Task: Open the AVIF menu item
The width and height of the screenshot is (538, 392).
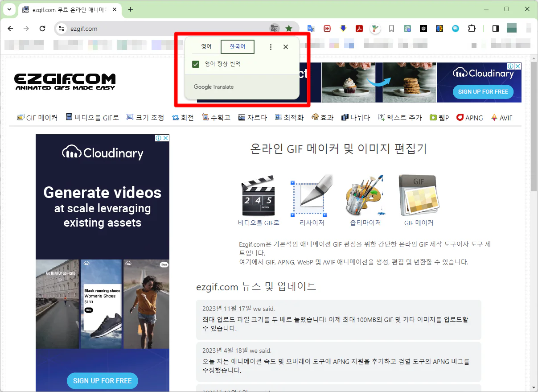Action: click(502, 118)
